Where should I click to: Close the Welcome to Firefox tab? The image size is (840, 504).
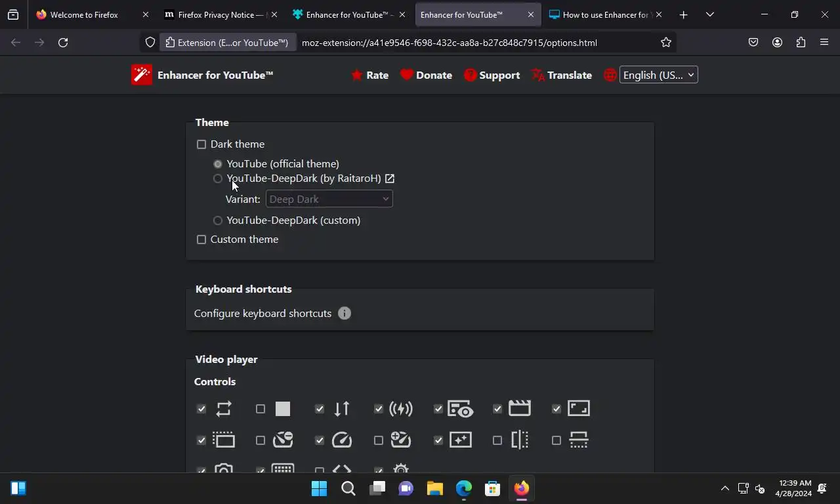click(x=146, y=14)
